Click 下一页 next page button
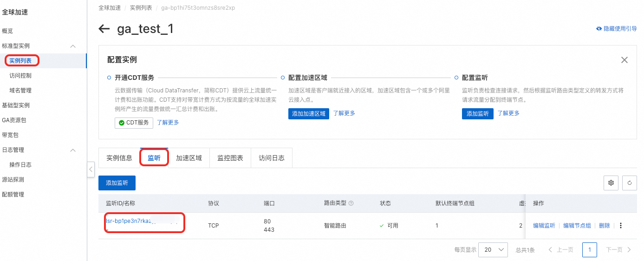This screenshot has width=644, height=261. click(618, 250)
